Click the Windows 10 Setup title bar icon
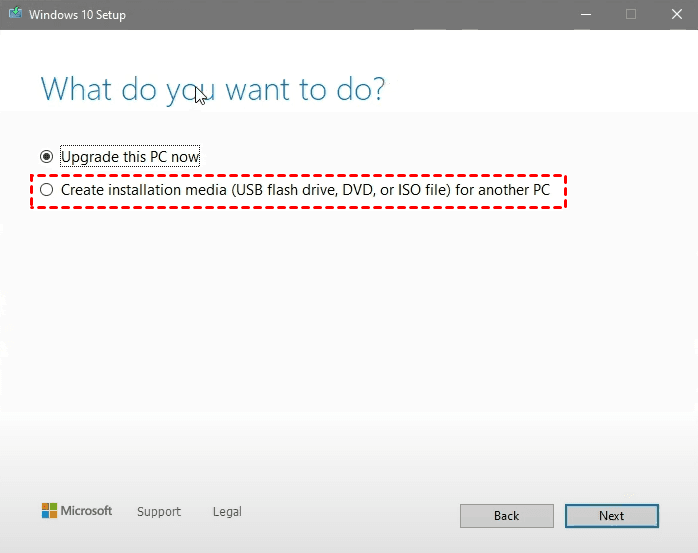 click(x=15, y=13)
